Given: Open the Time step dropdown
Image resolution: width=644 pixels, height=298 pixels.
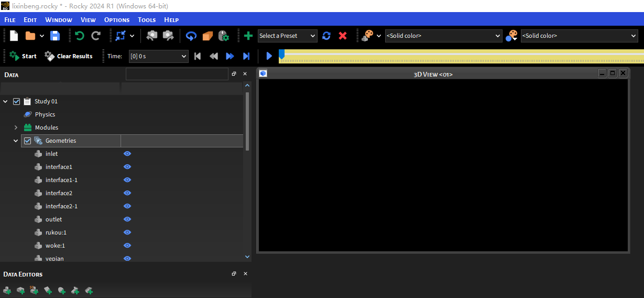Looking at the screenshot, I should [x=158, y=56].
